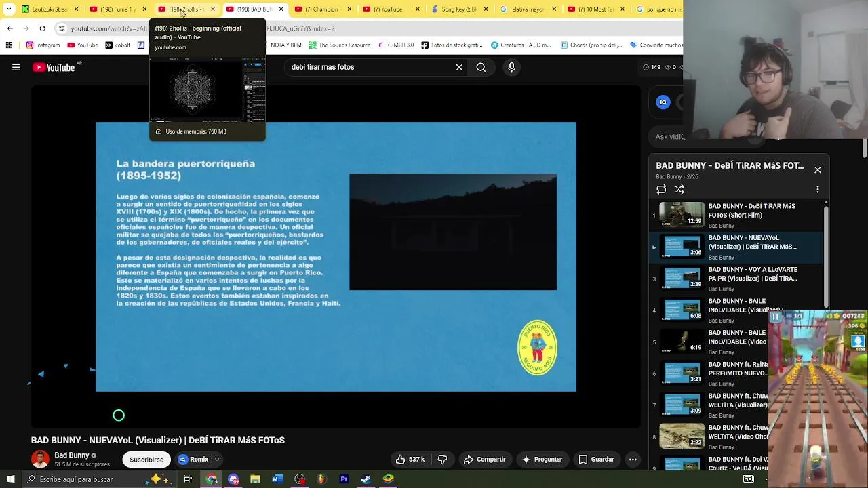Clear search text with X icon
This screenshot has height=488, width=868.
[x=459, y=67]
